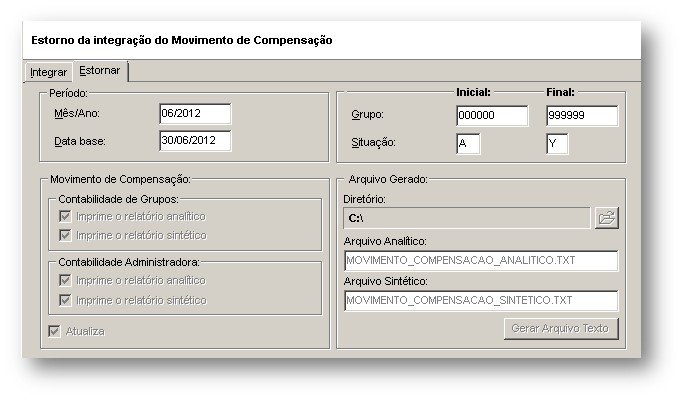Image resolution: width=683 pixels, height=400 pixels.
Task: Toggle Grupos sintético report checkbox
Action: coord(66,235)
